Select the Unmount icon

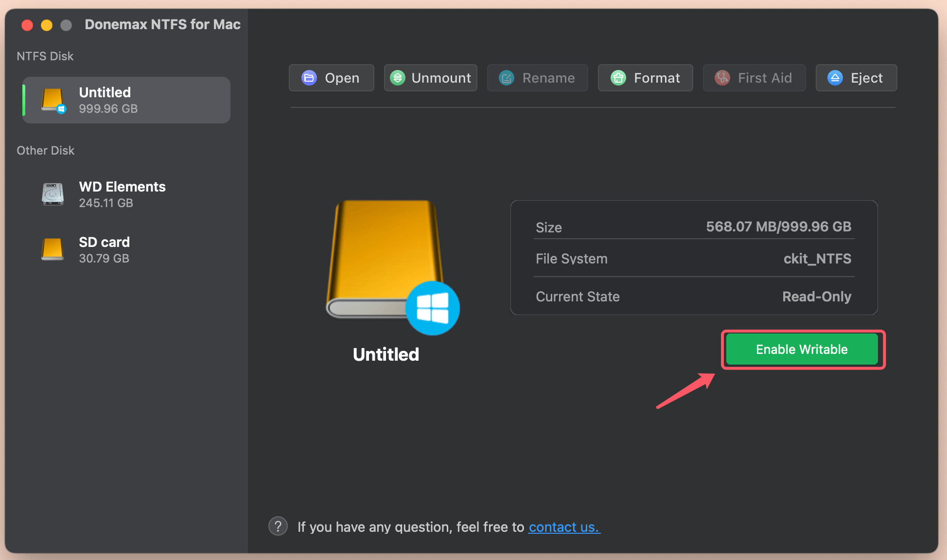(x=399, y=78)
